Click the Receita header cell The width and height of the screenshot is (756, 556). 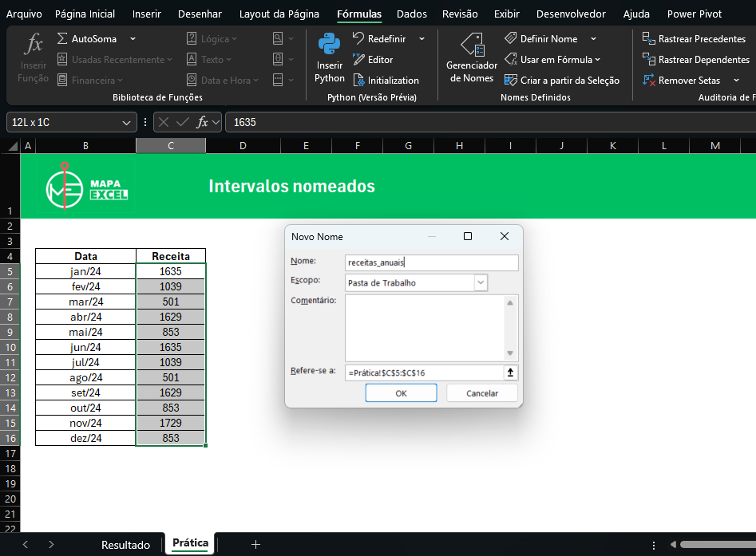[171, 256]
